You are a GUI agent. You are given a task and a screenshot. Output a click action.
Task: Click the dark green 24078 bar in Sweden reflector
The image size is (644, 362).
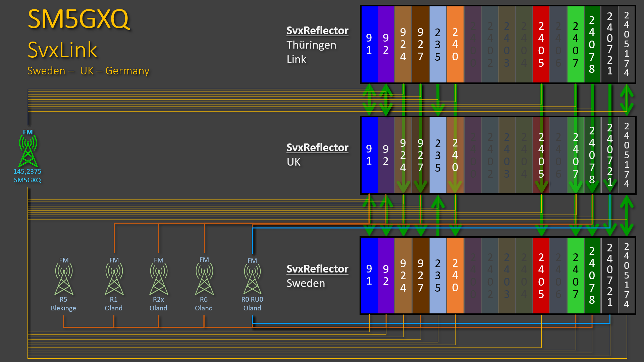pyautogui.click(x=592, y=276)
